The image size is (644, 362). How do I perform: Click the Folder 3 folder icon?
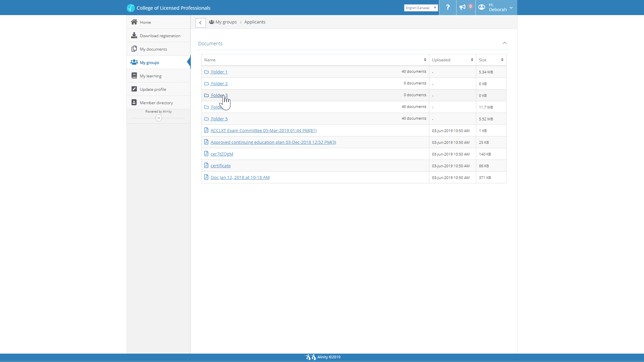(207, 95)
